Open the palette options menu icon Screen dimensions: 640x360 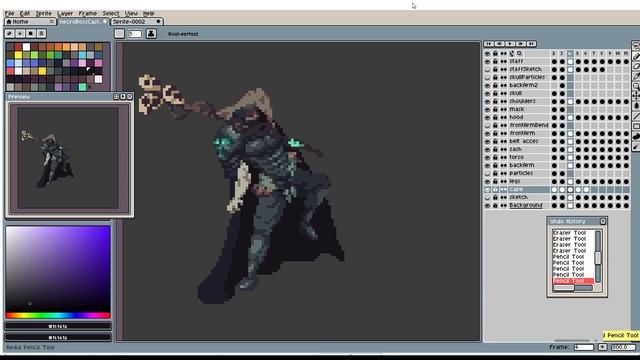[41, 33]
